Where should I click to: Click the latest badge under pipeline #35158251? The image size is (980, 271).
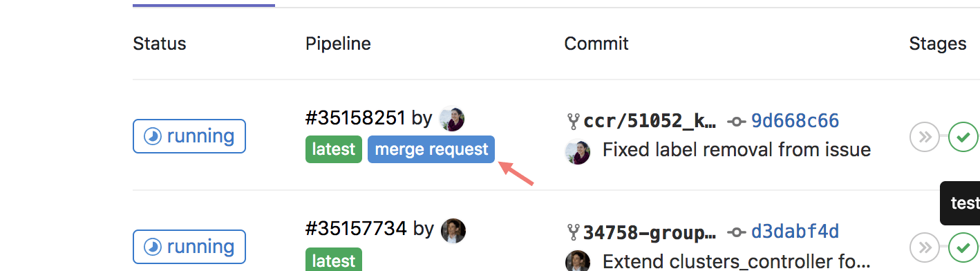pyautogui.click(x=334, y=149)
